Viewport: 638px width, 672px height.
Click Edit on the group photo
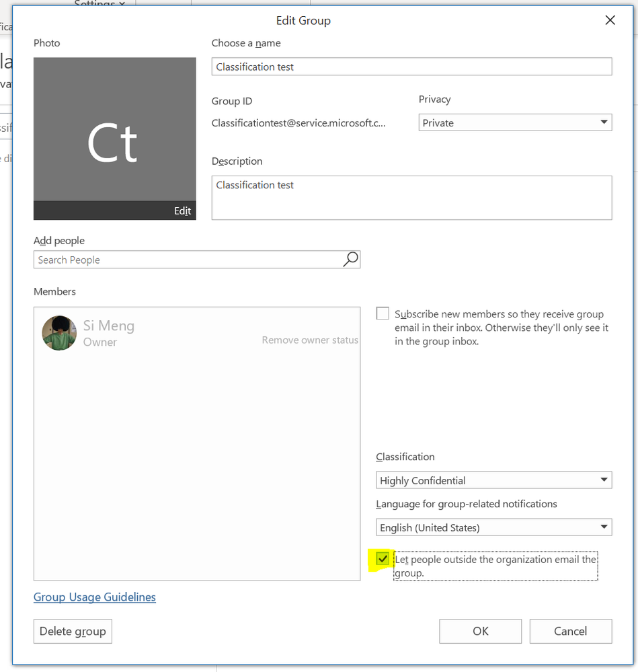tap(182, 211)
